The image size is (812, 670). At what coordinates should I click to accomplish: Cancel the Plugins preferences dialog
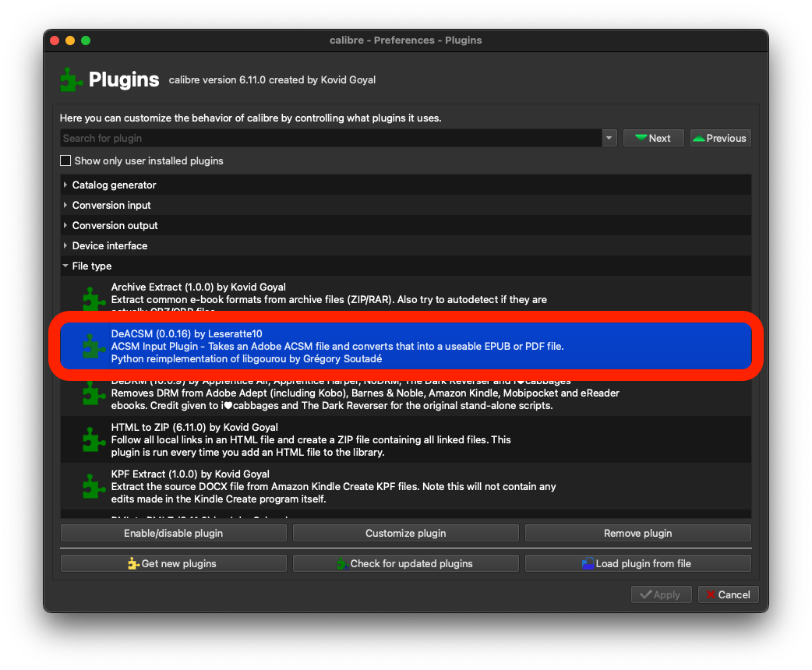pyautogui.click(x=728, y=594)
